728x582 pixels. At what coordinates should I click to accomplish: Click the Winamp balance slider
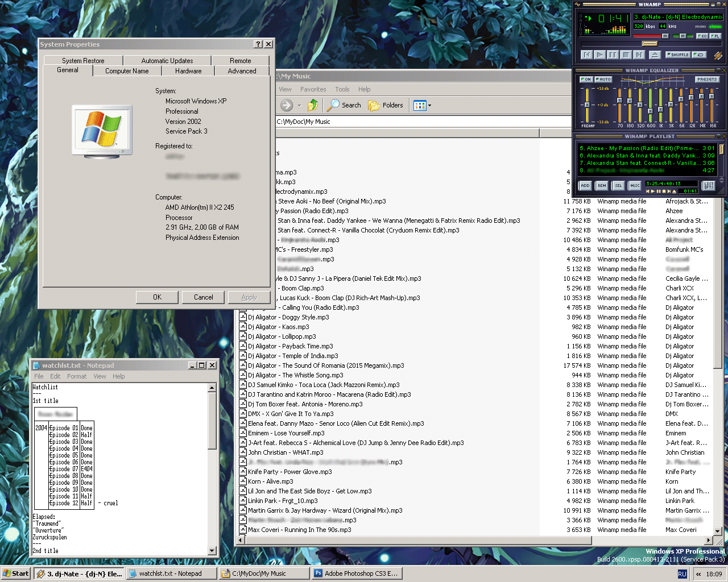coord(683,36)
